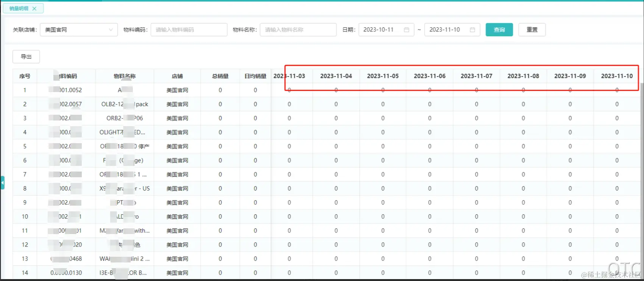Screen dimensions: 644x281
Task: Click the 2023-11-05 value in row 13
Action: [383, 259]
